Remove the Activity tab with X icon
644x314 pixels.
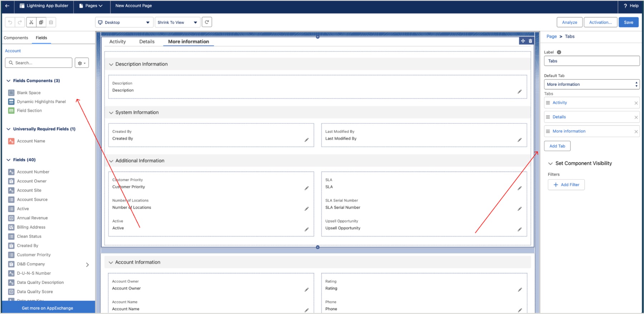(636, 103)
